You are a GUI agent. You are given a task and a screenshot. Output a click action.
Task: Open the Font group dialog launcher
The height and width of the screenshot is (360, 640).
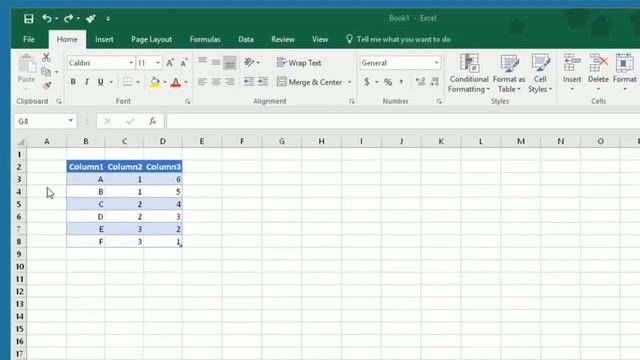[187, 101]
